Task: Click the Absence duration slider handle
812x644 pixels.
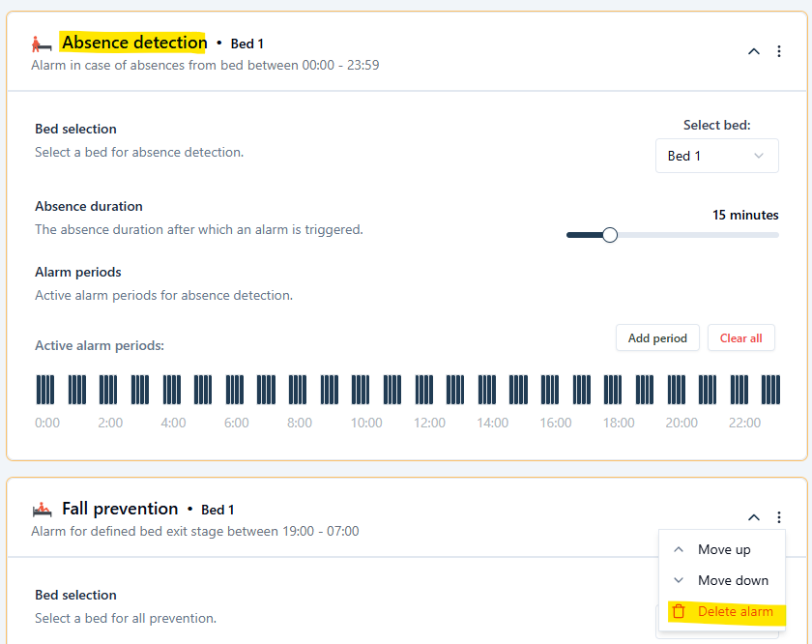Action: (609, 235)
